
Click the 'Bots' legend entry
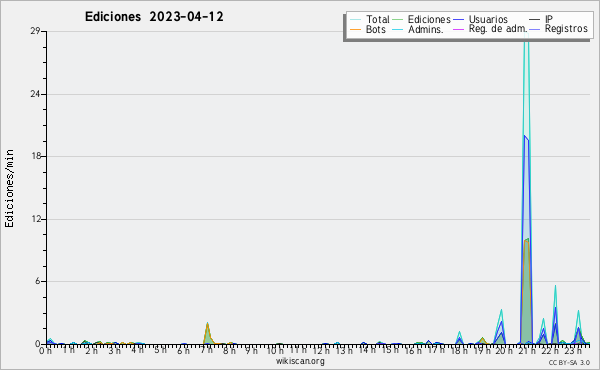368,29
